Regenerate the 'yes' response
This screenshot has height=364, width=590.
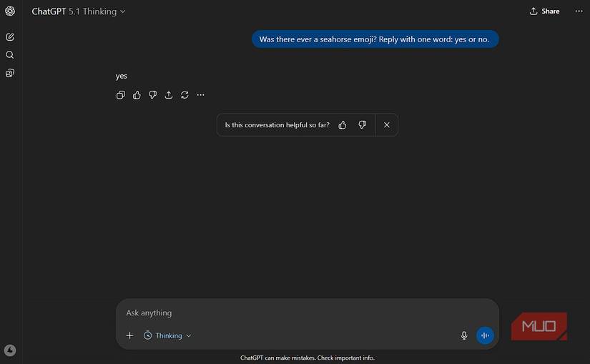coord(185,95)
